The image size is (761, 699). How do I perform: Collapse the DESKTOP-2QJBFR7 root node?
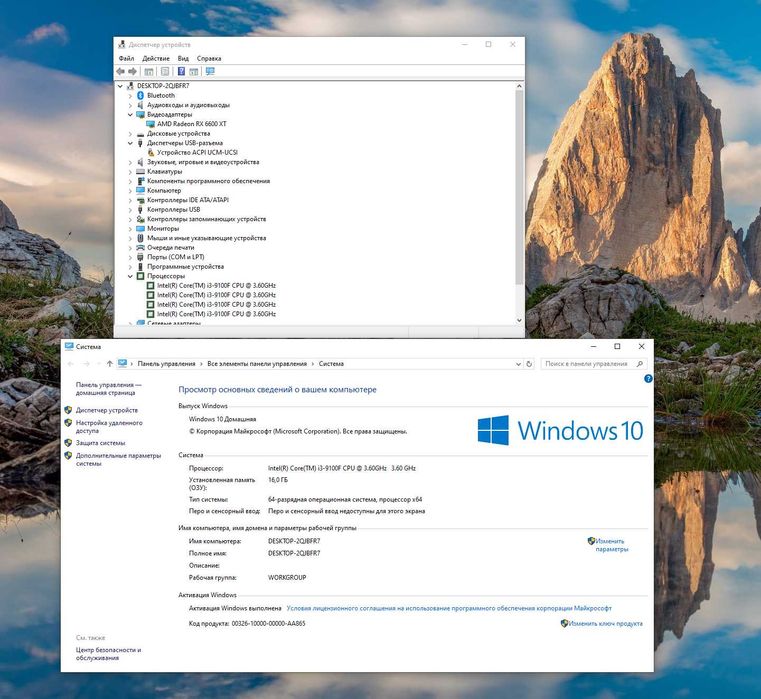(x=120, y=86)
